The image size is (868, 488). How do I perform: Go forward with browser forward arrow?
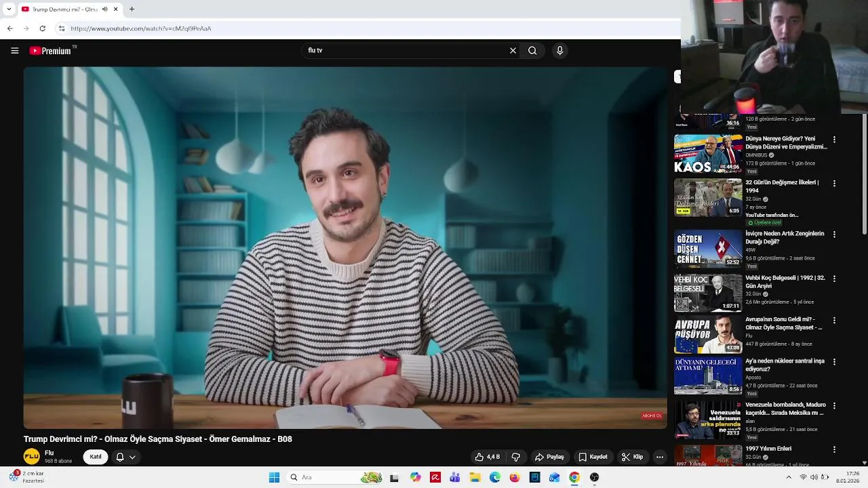[26, 28]
